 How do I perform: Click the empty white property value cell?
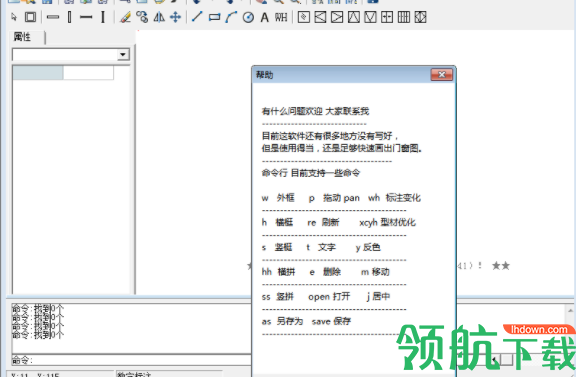tap(88, 73)
